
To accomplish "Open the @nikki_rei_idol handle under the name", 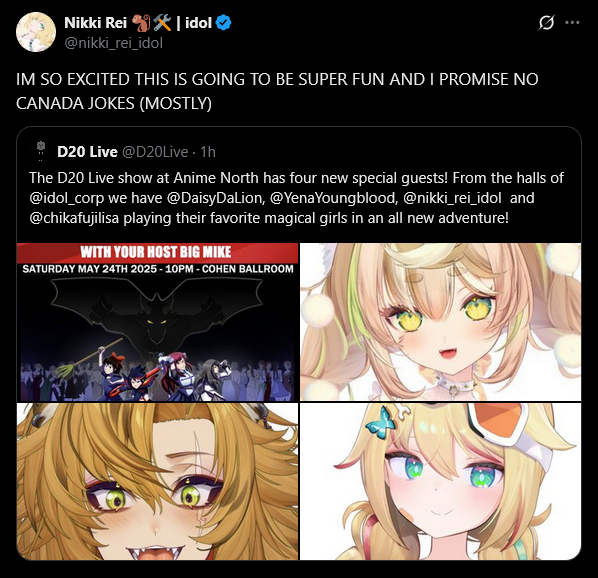I will click(x=114, y=43).
